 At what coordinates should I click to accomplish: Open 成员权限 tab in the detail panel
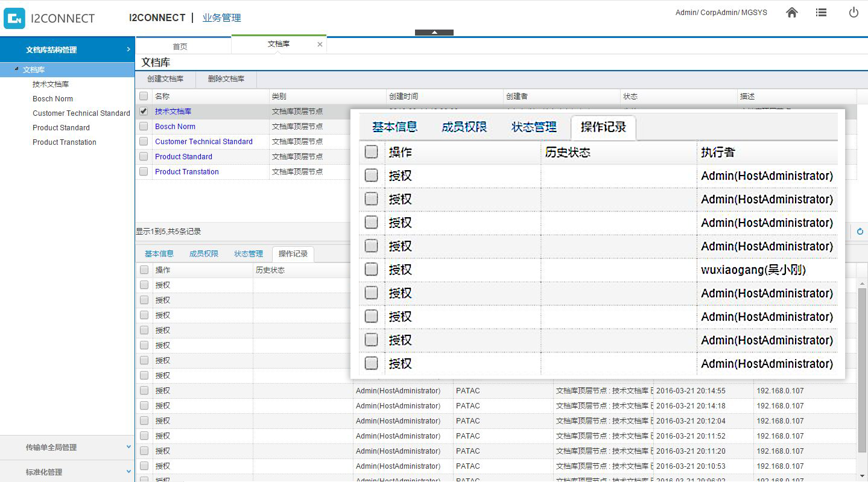[204, 254]
